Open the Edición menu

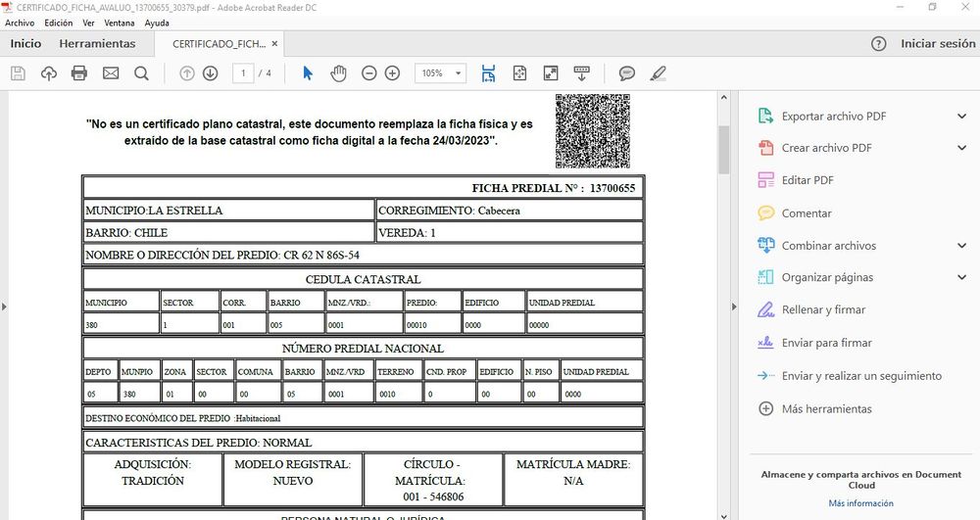pyautogui.click(x=58, y=23)
